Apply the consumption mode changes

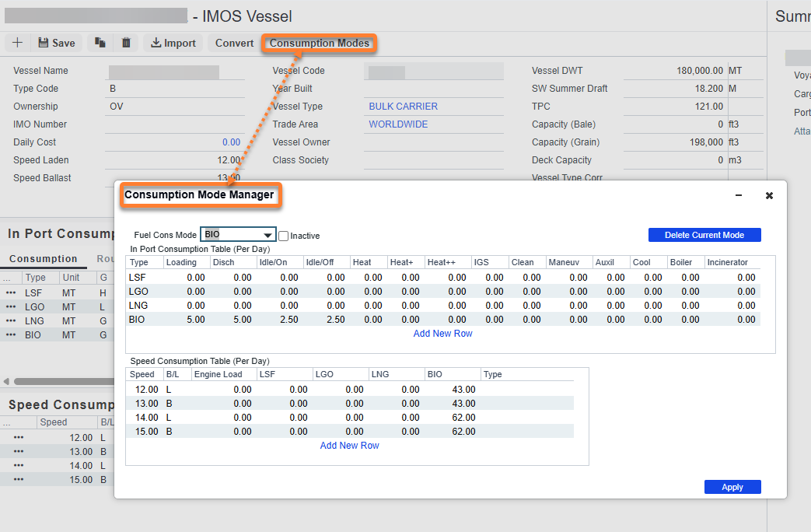click(732, 487)
